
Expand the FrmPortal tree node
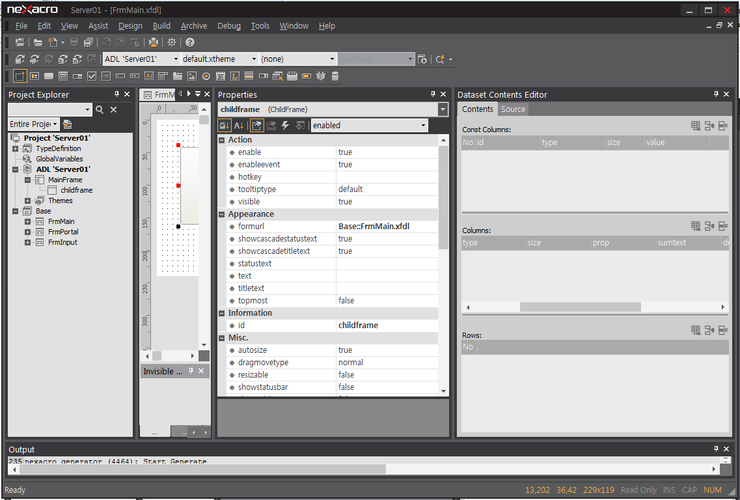point(27,231)
